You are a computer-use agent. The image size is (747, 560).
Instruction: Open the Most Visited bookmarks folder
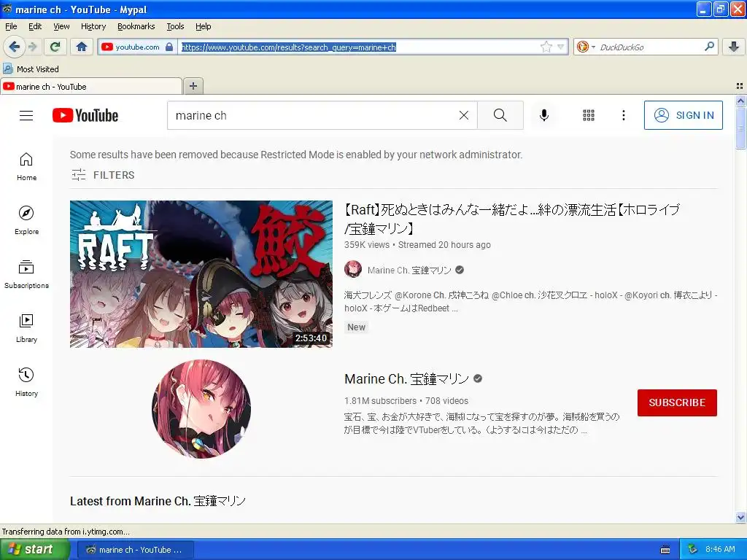(x=31, y=69)
